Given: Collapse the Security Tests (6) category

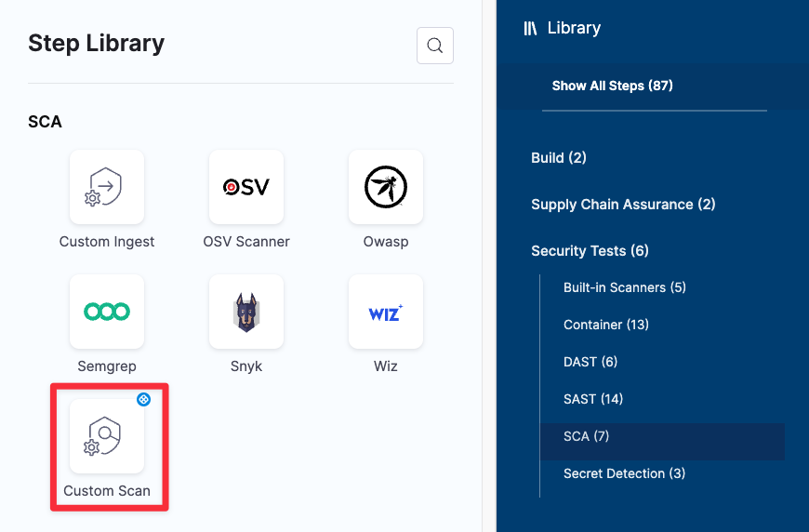Looking at the screenshot, I should coord(590,251).
